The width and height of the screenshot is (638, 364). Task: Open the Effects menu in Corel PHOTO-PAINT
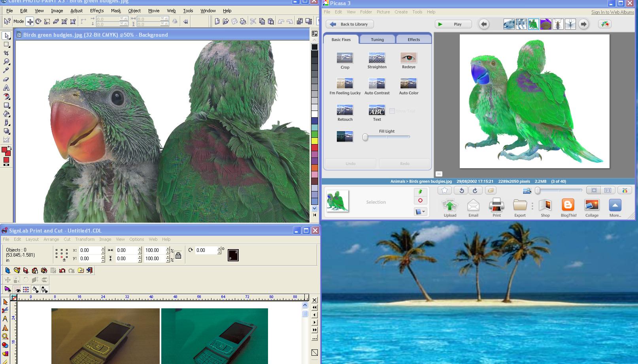click(x=96, y=11)
